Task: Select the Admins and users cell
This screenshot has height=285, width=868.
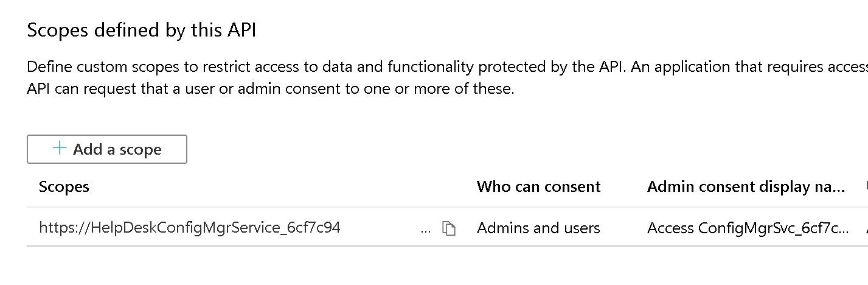Action: (x=538, y=228)
